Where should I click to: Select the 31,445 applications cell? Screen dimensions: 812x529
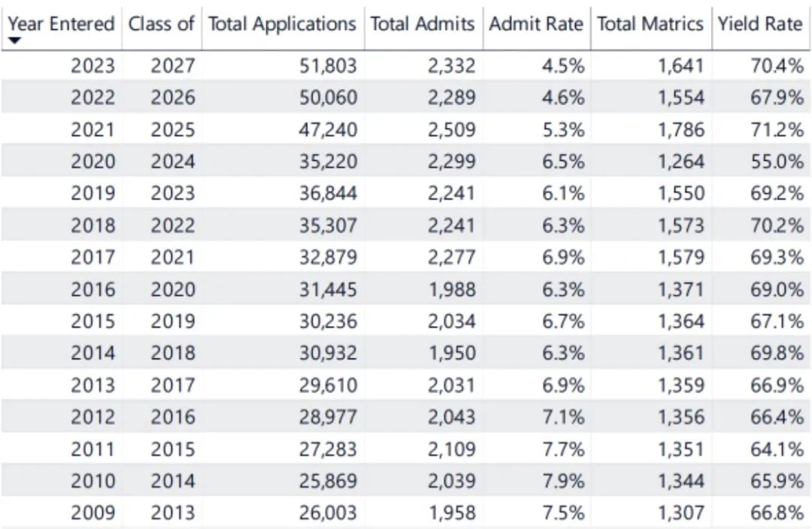[x=328, y=289]
